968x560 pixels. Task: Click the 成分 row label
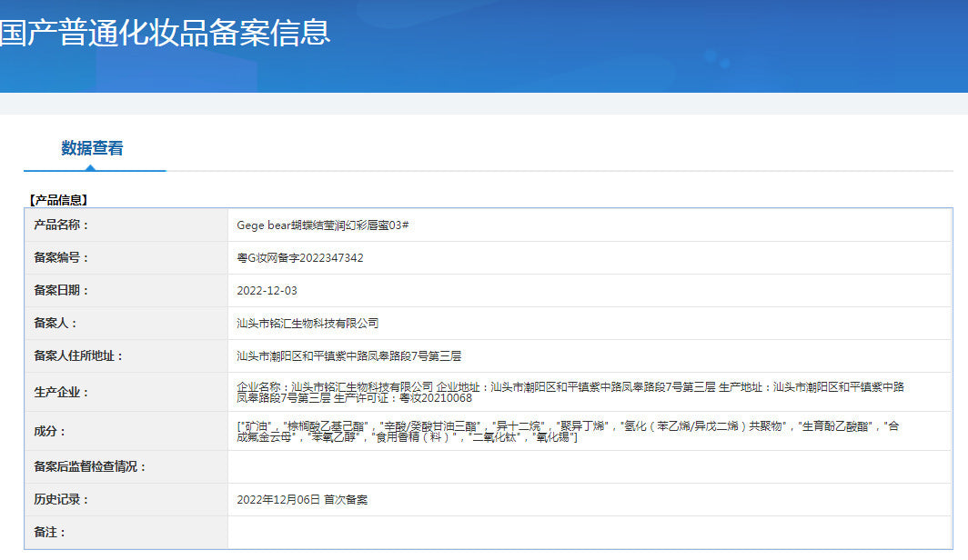pyautogui.click(x=50, y=431)
